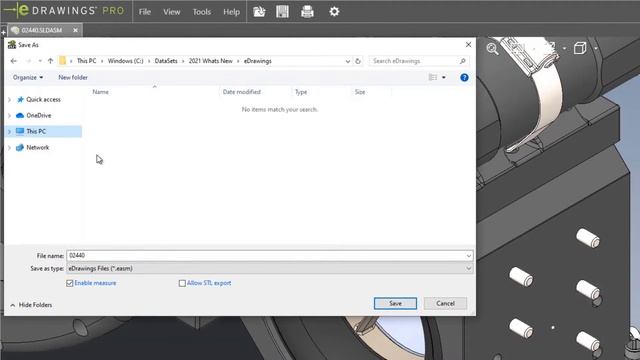This screenshot has height=360, width=640.
Task: Click the Up one level arrow
Action: (x=50, y=61)
